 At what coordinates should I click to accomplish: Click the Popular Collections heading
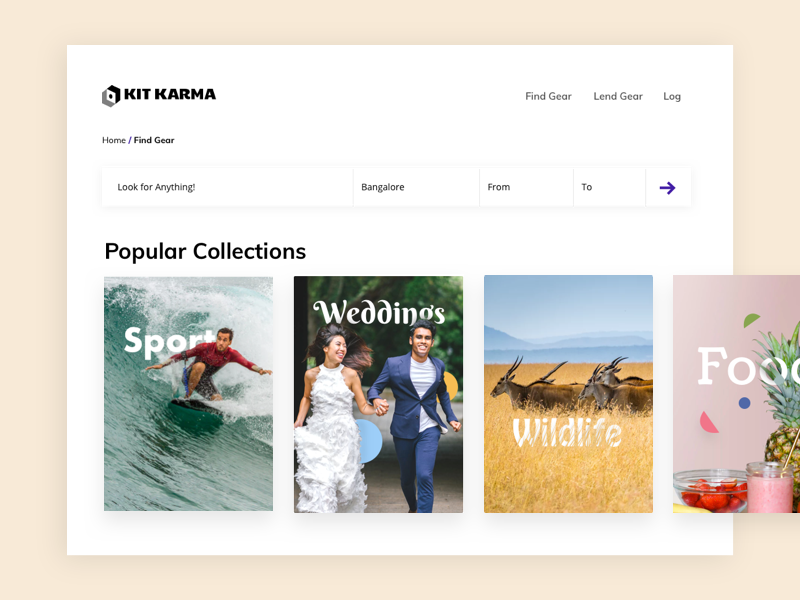pos(205,252)
